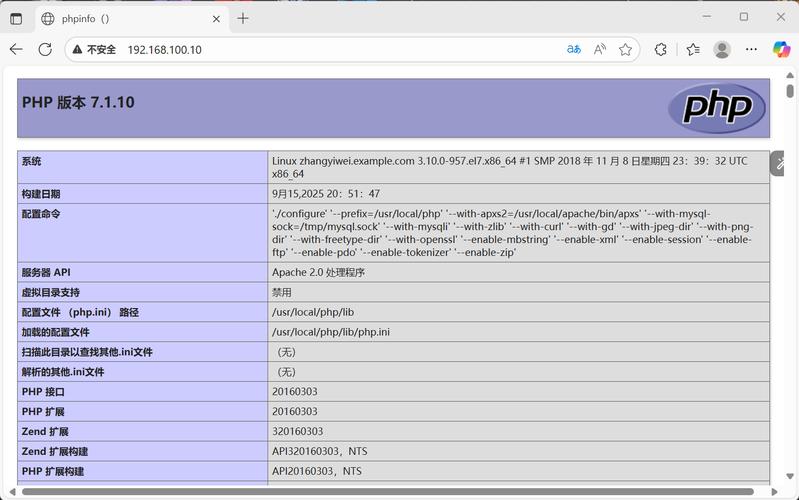
Task: Open the page translation options
Action: pyautogui.click(x=574, y=49)
